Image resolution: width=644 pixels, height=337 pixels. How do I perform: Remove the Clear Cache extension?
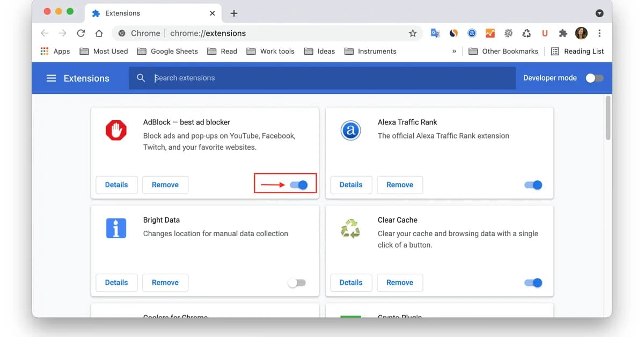point(400,282)
